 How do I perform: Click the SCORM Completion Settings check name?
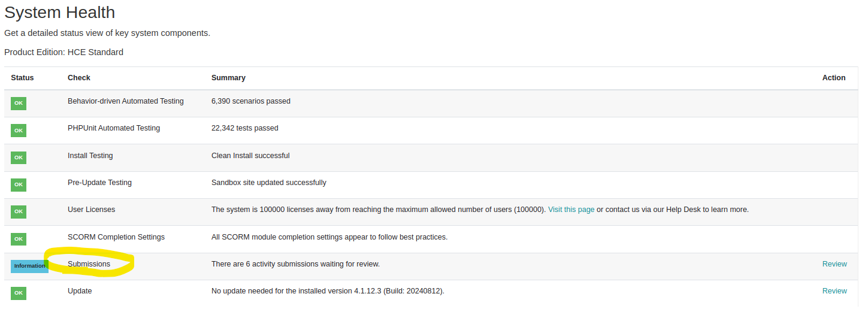(116, 237)
